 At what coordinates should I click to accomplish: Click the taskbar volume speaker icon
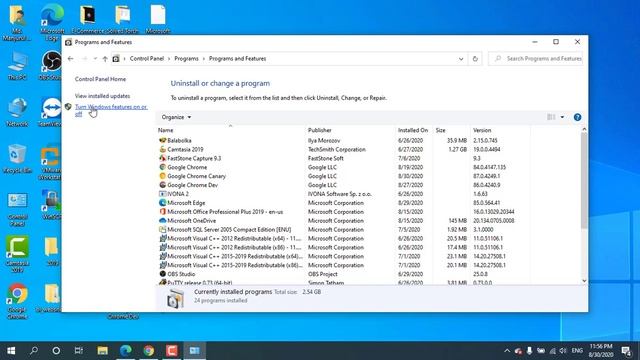(563, 351)
